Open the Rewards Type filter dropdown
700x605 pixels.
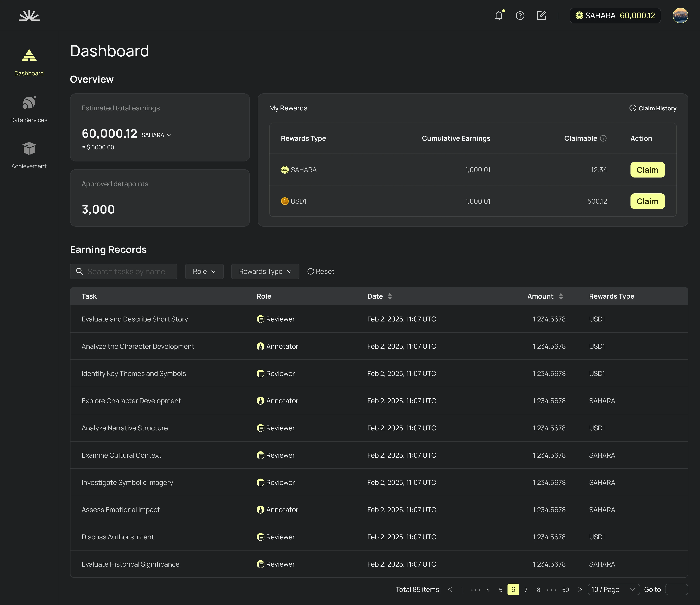265,271
